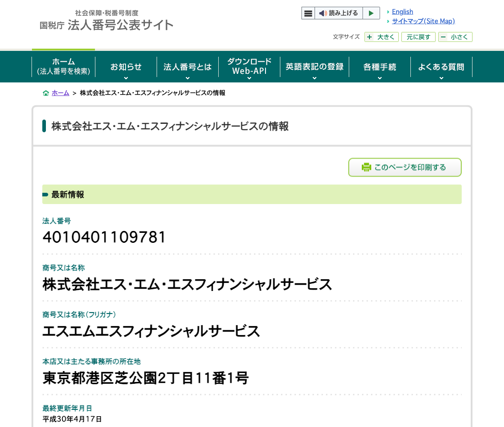Go to ホーム (法人番号を検索) tab

[63, 67]
